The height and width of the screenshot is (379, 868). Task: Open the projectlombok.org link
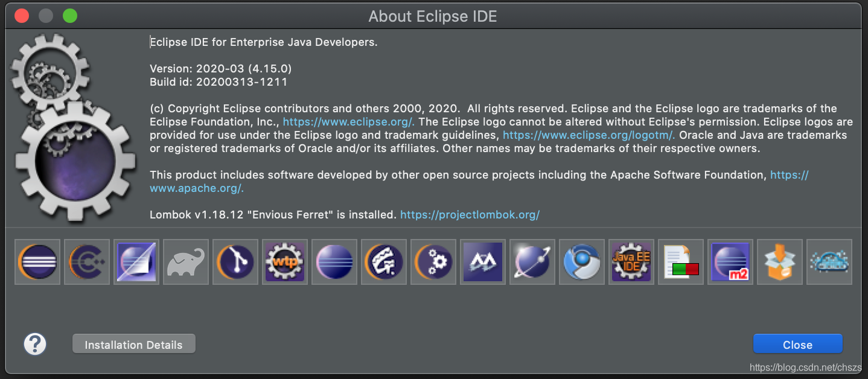470,215
